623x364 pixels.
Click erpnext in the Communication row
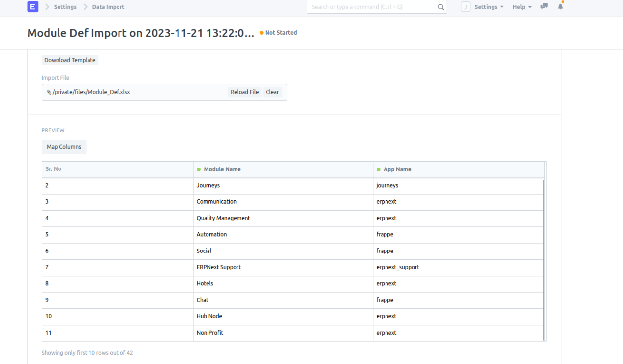pos(458,202)
